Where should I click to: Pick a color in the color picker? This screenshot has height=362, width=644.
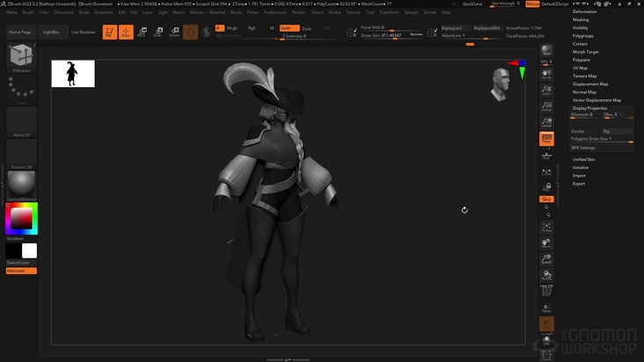(x=21, y=219)
